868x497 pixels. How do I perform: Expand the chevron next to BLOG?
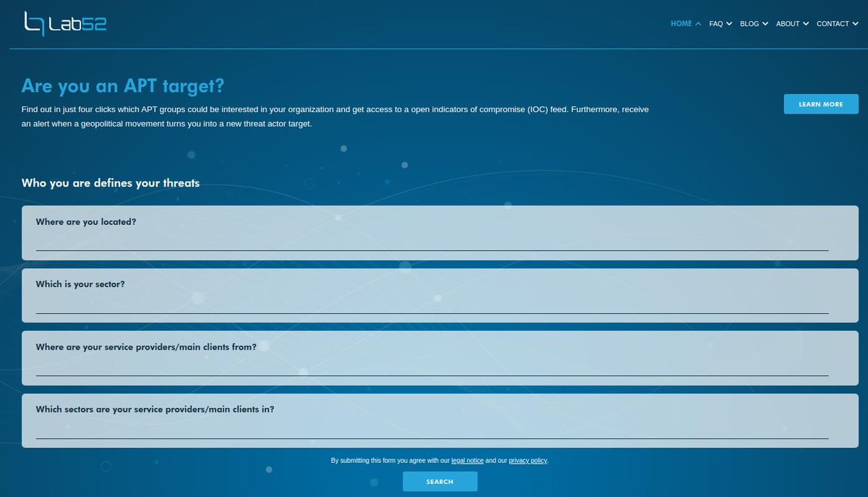pos(765,24)
